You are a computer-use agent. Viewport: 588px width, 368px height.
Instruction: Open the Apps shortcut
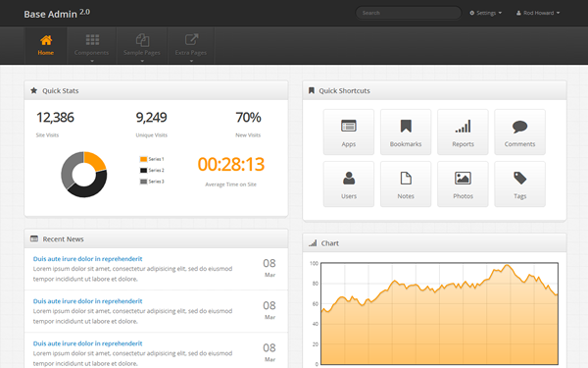click(x=349, y=131)
